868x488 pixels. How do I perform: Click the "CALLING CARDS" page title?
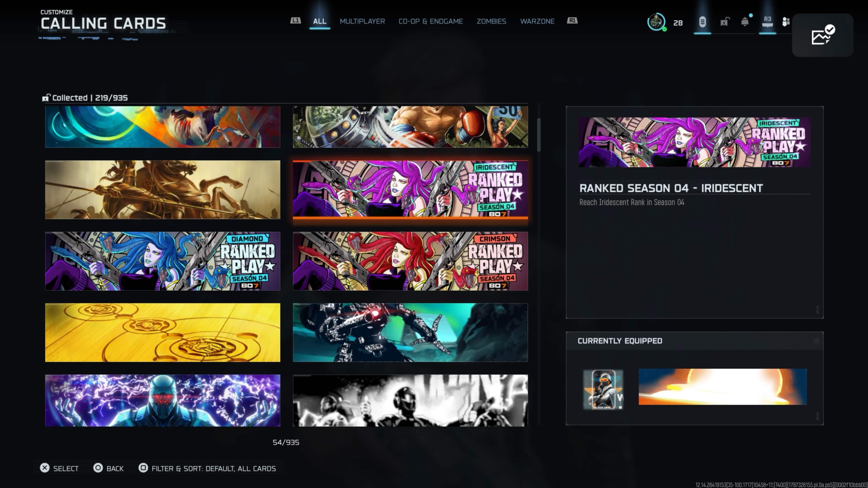coord(104,23)
